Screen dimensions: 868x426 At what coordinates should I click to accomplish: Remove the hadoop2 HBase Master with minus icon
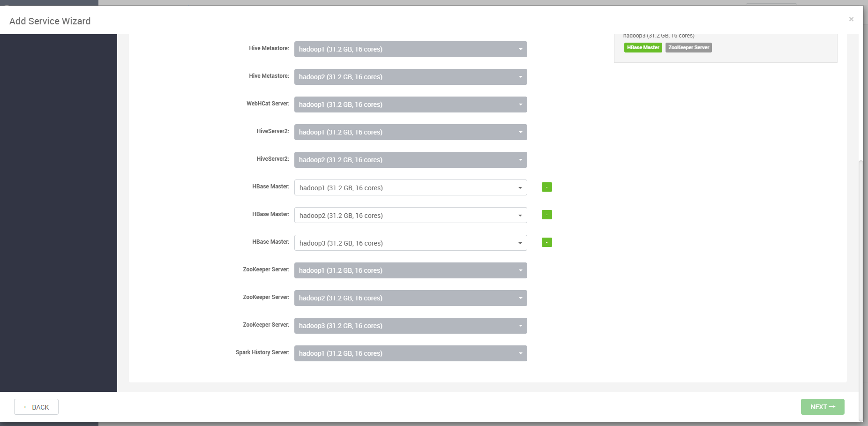pos(546,215)
